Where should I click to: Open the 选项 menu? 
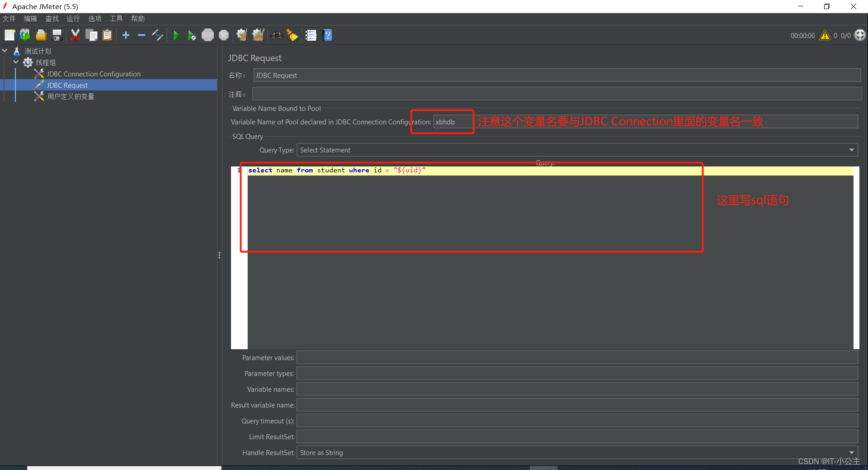pos(95,19)
